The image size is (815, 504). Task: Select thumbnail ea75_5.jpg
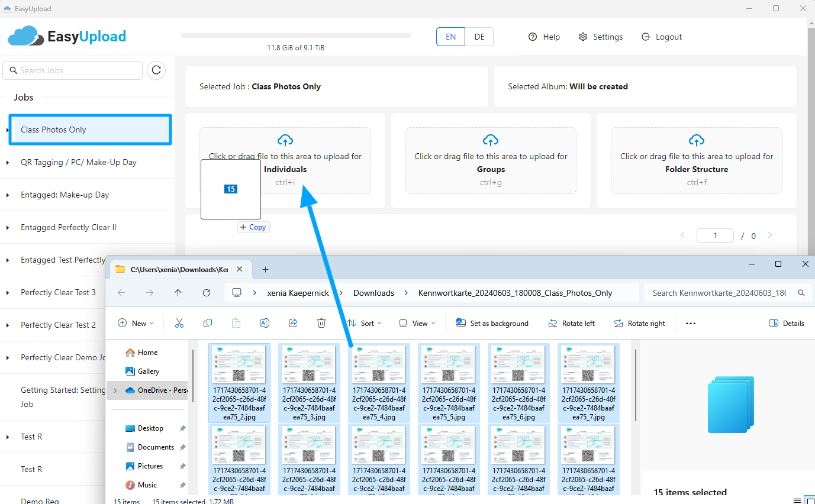pos(448,383)
